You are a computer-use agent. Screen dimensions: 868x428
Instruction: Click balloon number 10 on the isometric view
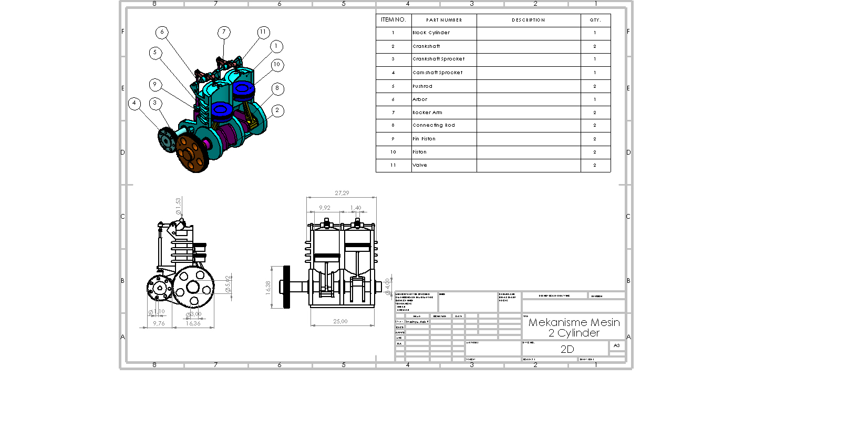277,65
